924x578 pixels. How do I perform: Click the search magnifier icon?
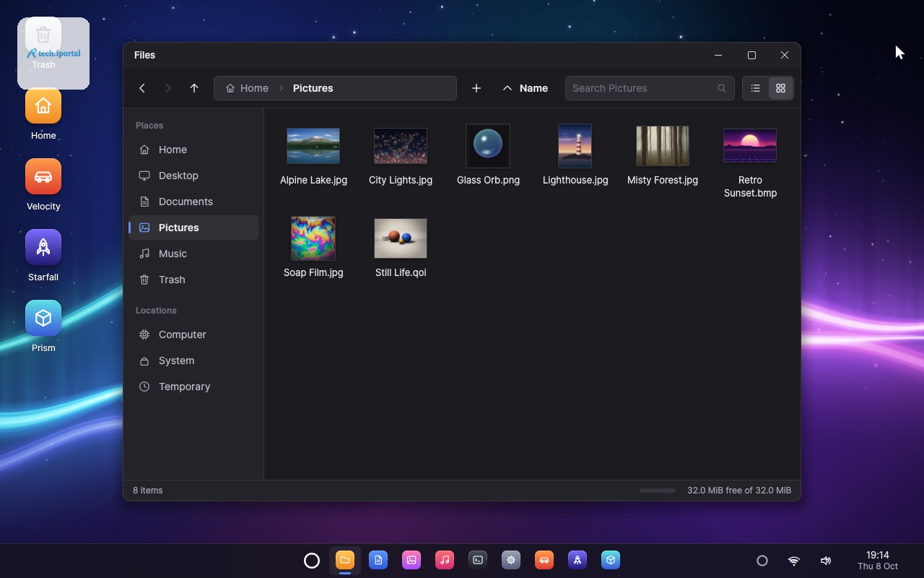pyautogui.click(x=722, y=88)
